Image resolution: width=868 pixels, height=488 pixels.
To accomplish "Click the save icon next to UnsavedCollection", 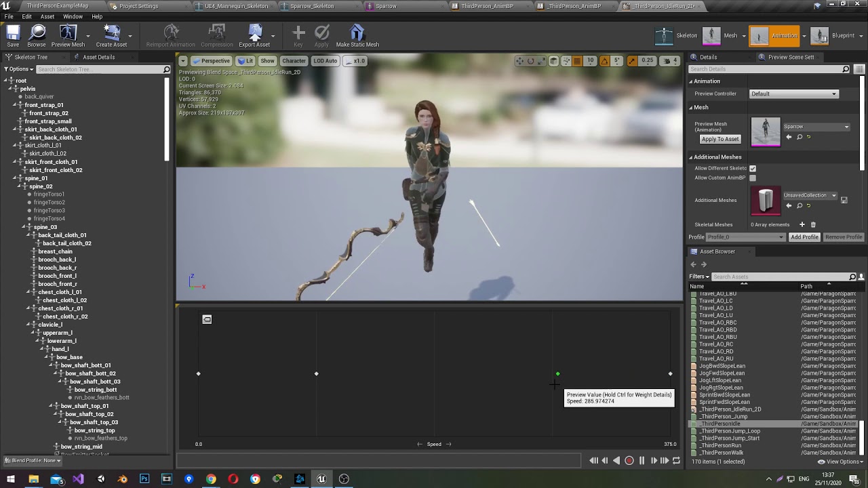I will (844, 200).
